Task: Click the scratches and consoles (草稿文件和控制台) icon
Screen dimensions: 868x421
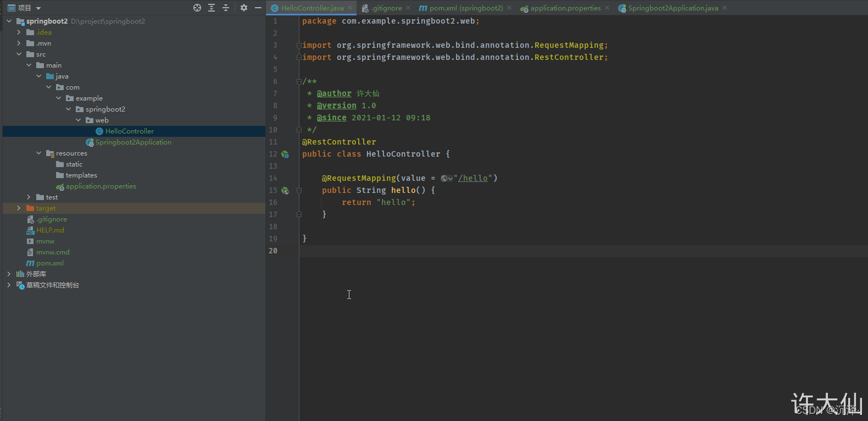Action: tap(20, 285)
